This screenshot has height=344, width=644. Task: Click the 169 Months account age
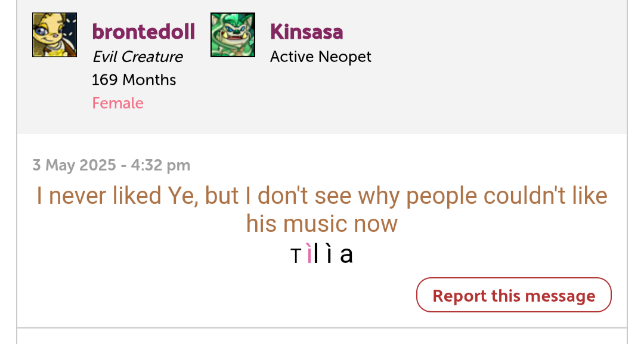click(x=134, y=80)
